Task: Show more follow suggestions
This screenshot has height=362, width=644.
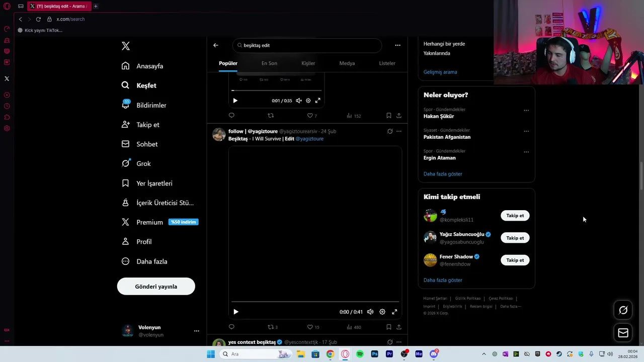Action: click(x=443, y=280)
